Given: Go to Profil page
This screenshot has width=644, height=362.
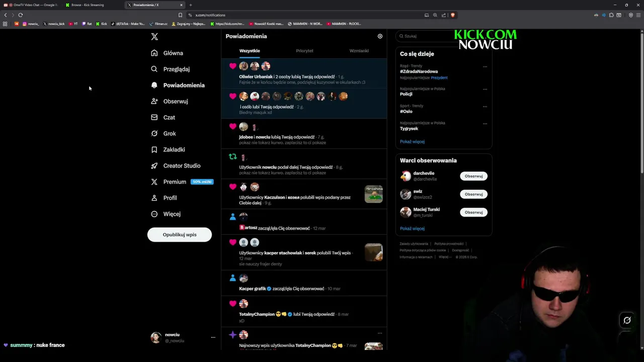Looking at the screenshot, I should [164, 198].
